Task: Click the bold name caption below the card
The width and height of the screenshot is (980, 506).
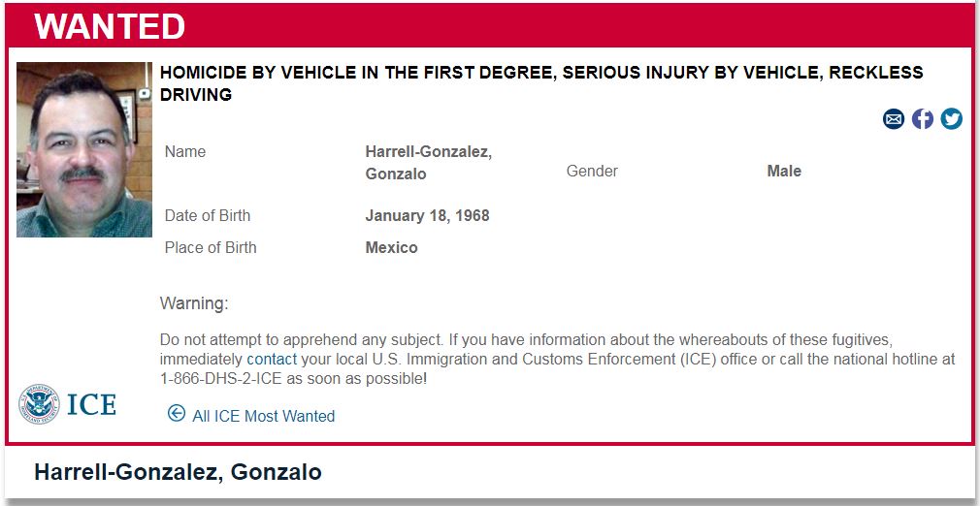Action: pos(178,473)
